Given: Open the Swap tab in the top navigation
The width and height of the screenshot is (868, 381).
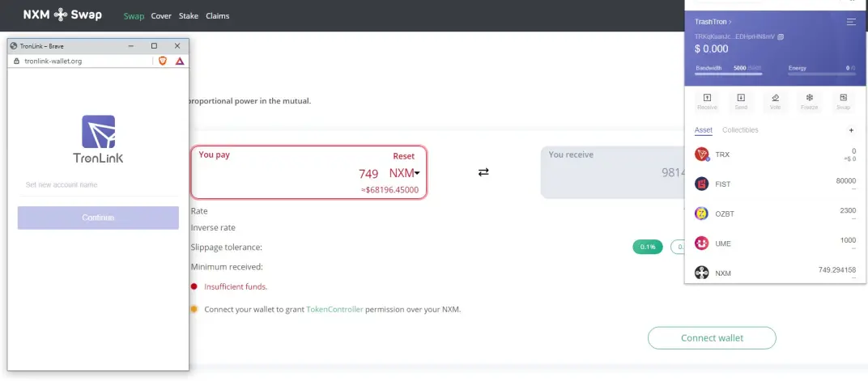Looking at the screenshot, I should tap(134, 16).
